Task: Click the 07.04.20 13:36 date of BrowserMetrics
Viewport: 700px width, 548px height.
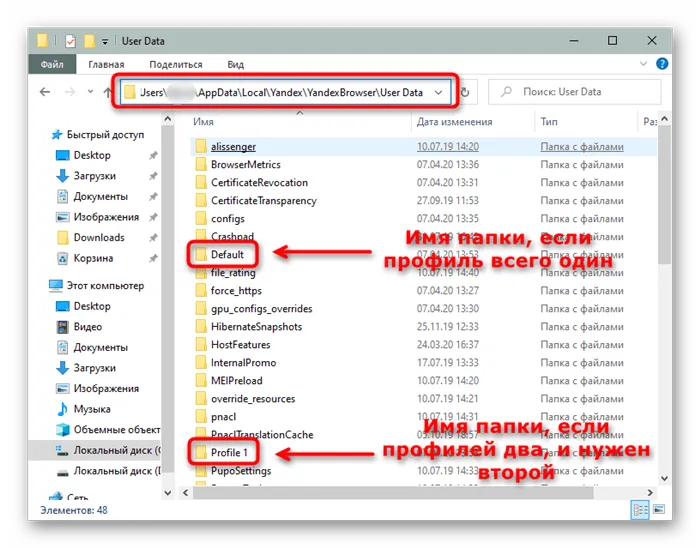Action: tap(448, 165)
